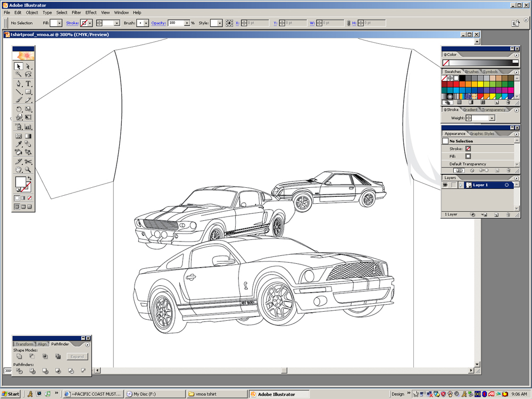This screenshot has width=532, height=399.
Task: Expand Layer 1 disclosure triangle
Action: [461, 185]
